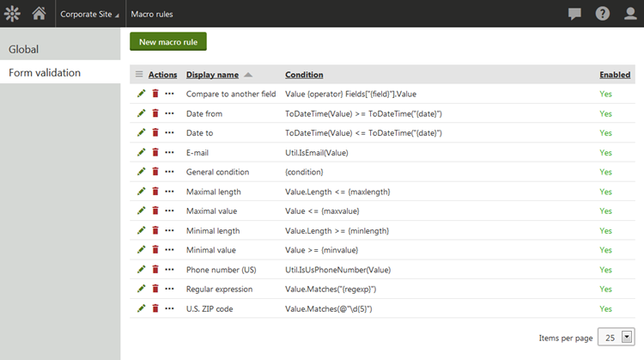Open the Kentico application list logo
644x360 pixels.
[x=12, y=14]
